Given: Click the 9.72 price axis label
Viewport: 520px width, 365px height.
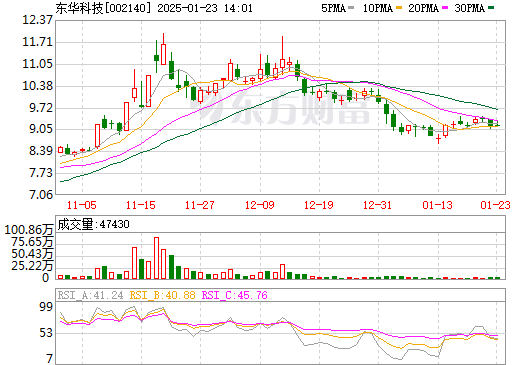Looking at the screenshot, I should coord(41,108).
